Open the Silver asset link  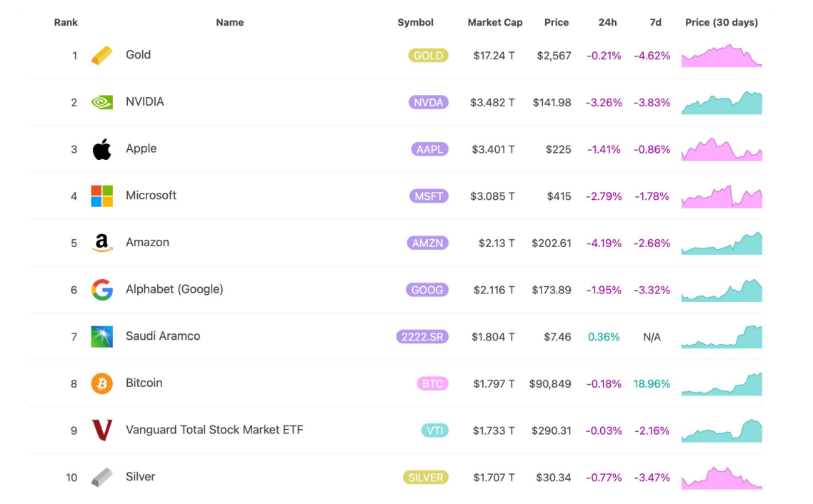coord(140,477)
